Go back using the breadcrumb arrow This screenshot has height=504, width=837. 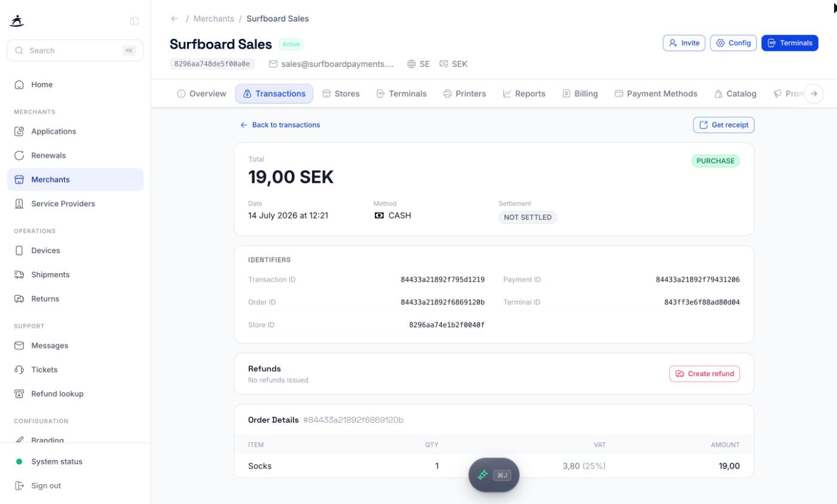coord(174,19)
